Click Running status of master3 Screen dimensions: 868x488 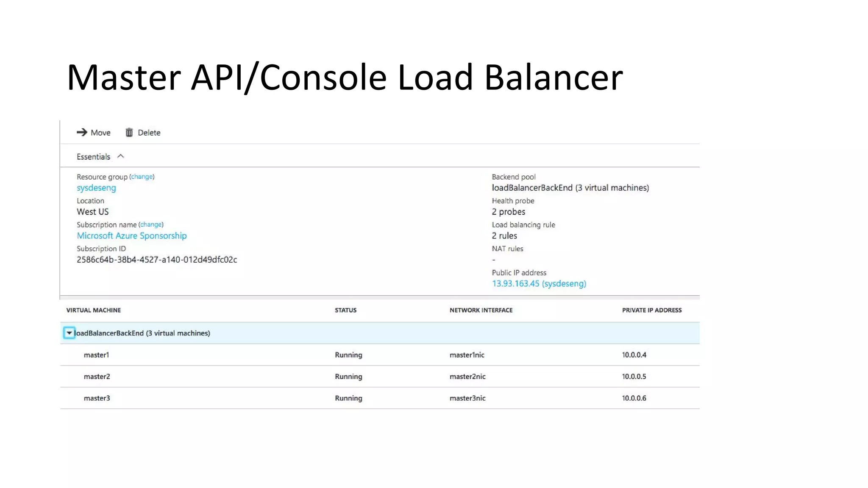click(348, 398)
